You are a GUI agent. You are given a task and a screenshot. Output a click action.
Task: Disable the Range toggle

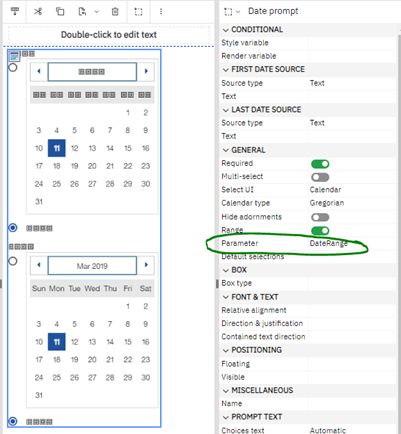tap(320, 231)
